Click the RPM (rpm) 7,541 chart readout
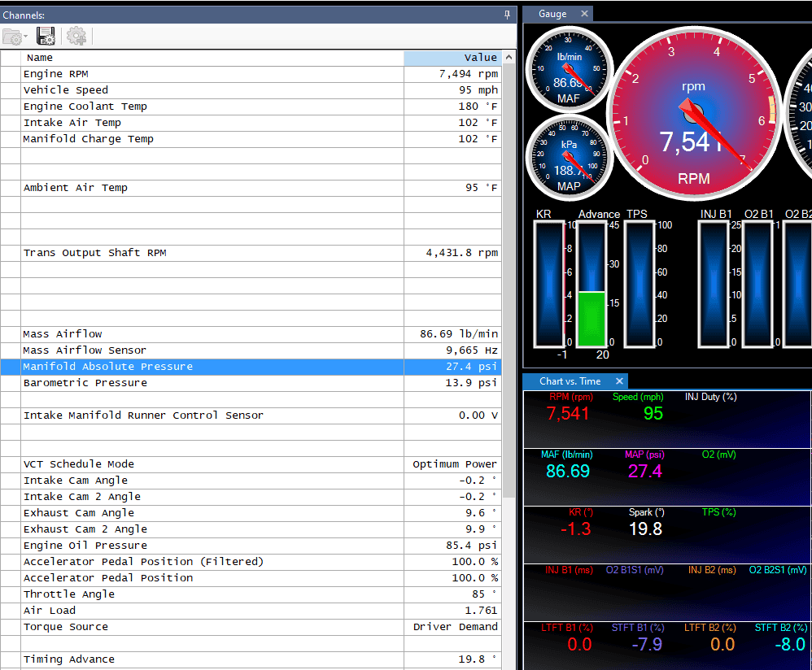This screenshot has height=670, width=812. pos(569,407)
